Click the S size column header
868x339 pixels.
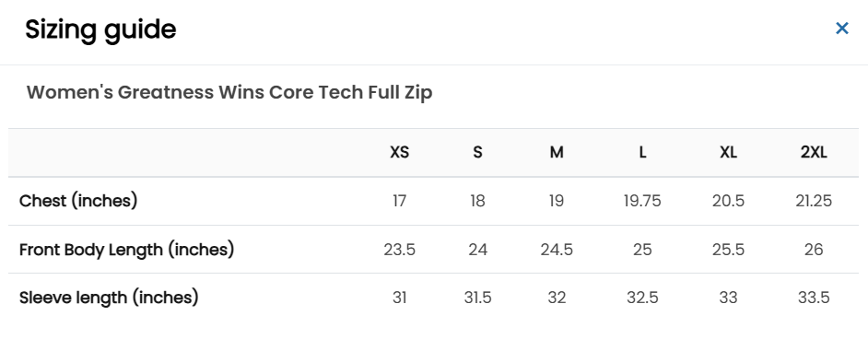coord(477,152)
